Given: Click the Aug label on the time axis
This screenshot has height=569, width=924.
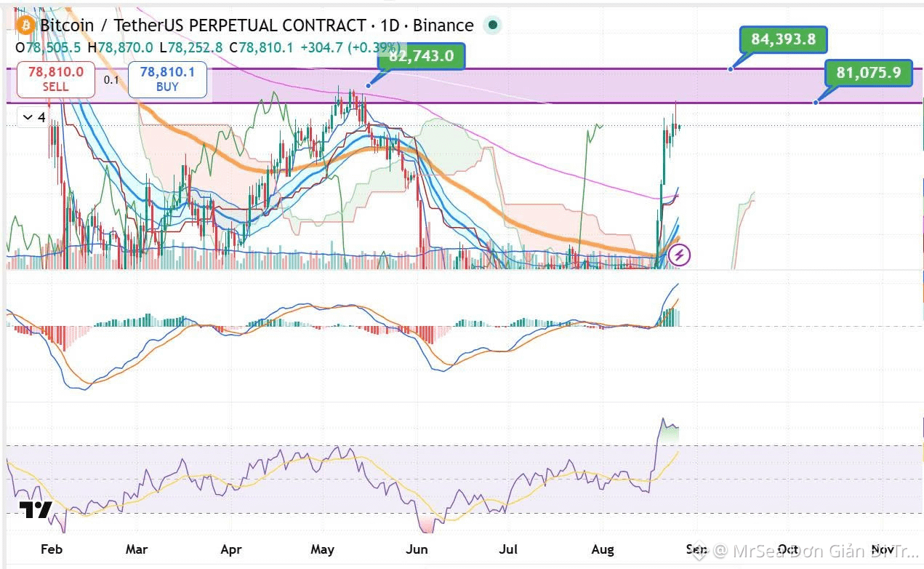Looking at the screenshot, I should pyautogui.click(x=603, y=549).
